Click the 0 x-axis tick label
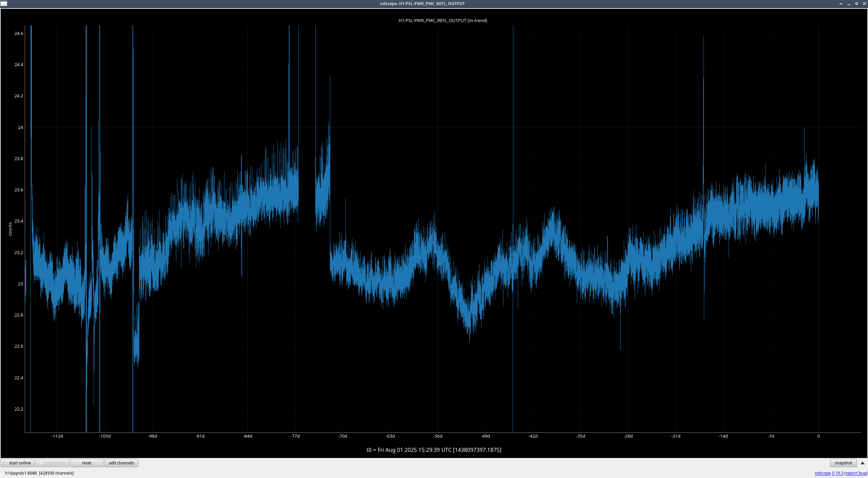Viewport: 868px width, 478px height. coord(818,436)
